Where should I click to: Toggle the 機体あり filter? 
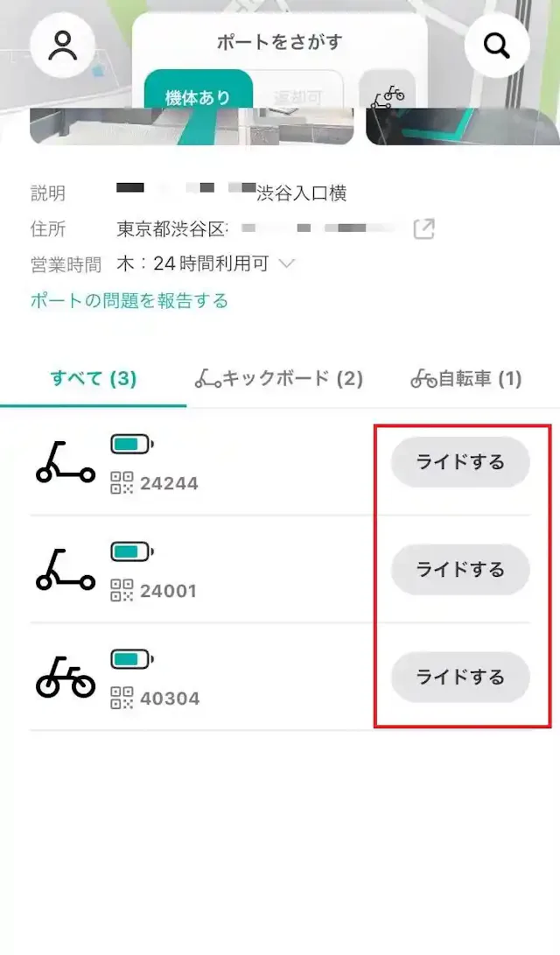pos(198,95)
